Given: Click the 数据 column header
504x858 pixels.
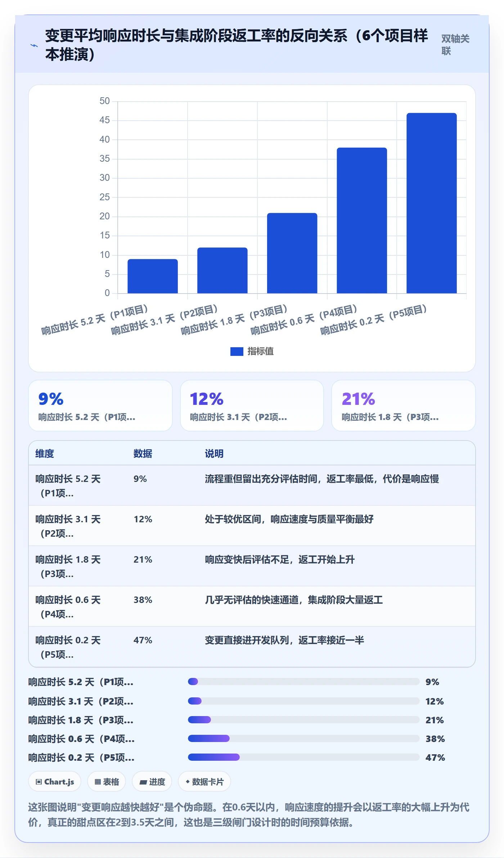Looking at the screenshot, I should pos(143,453).
